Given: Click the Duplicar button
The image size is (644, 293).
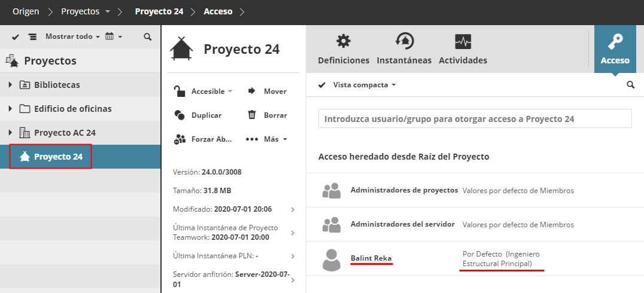Looking at the screenshot, I should point(198,115).
